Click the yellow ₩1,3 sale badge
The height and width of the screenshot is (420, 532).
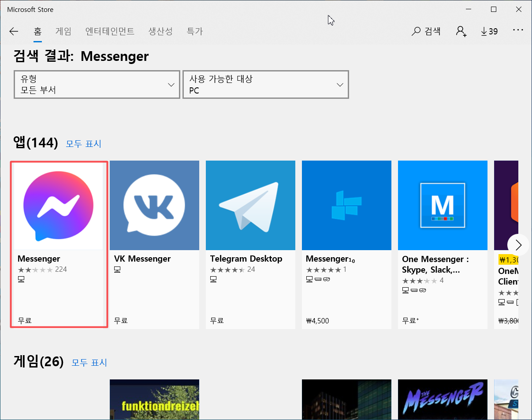(x=508, y=259)
